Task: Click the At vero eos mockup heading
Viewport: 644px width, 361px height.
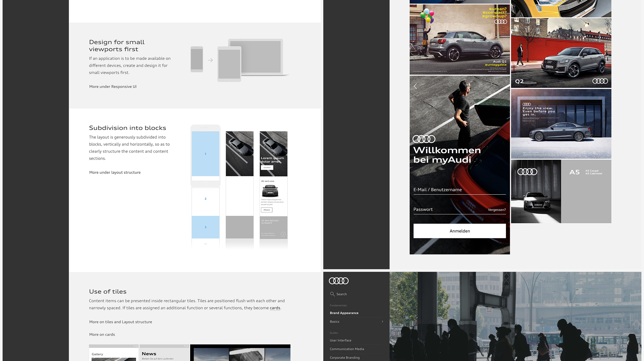Action: [x=268, y=181]
